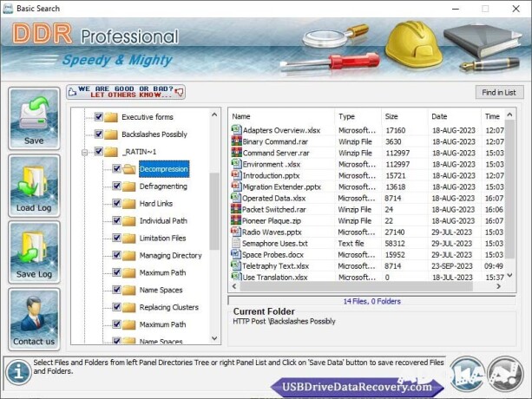Select the Decompression folder label

tap(164, 169)
